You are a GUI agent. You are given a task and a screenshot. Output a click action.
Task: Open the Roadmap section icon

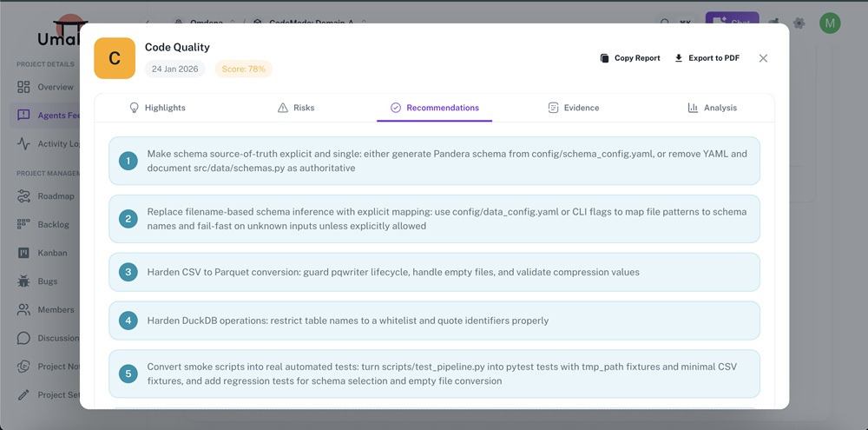coord(23,196)
